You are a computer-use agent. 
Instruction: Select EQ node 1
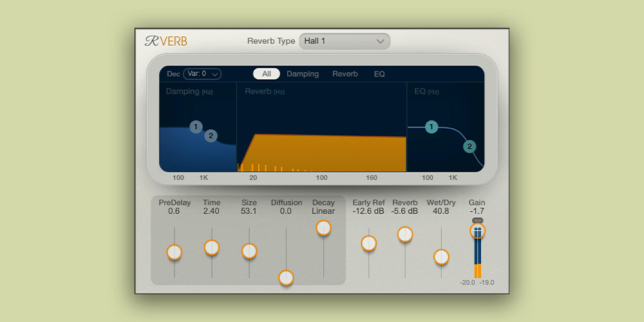coord(431,127)
